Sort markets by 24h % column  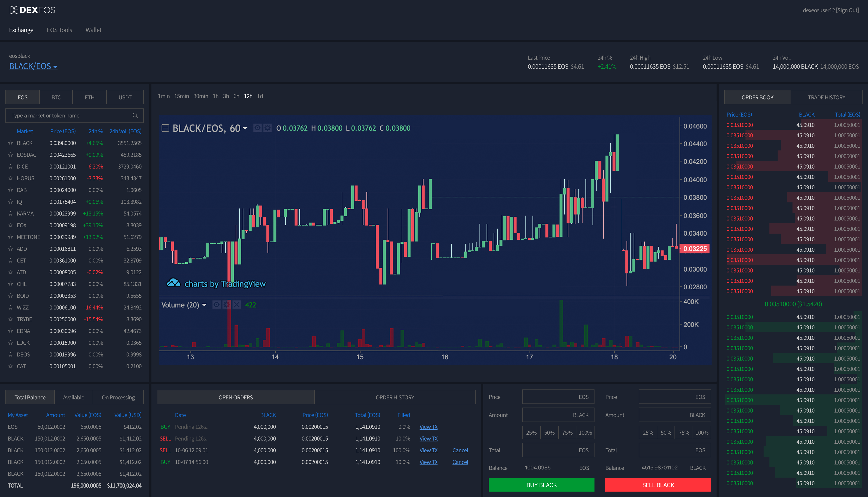tap(96, 131)
